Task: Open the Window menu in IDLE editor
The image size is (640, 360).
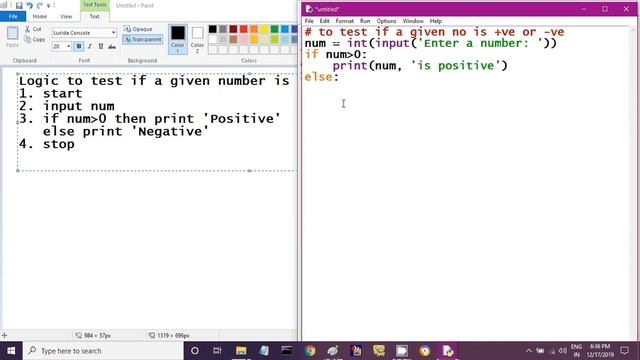Action: click(x=413, y=21)
